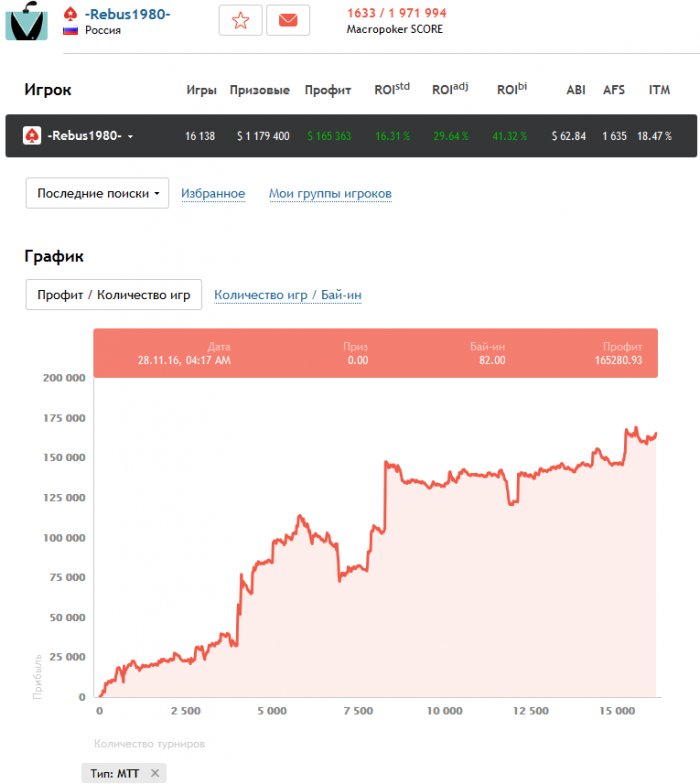The width and height of the screenshot is (700, 784).
Task: Click the PokerStars spade icon beside header name
Action: (x=71, y=14)
